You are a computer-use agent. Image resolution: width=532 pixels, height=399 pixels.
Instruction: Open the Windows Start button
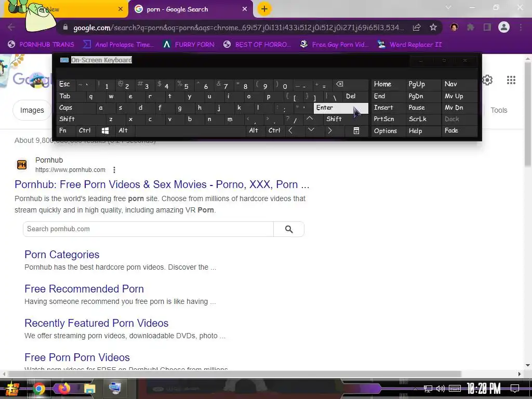click(12, 389)
